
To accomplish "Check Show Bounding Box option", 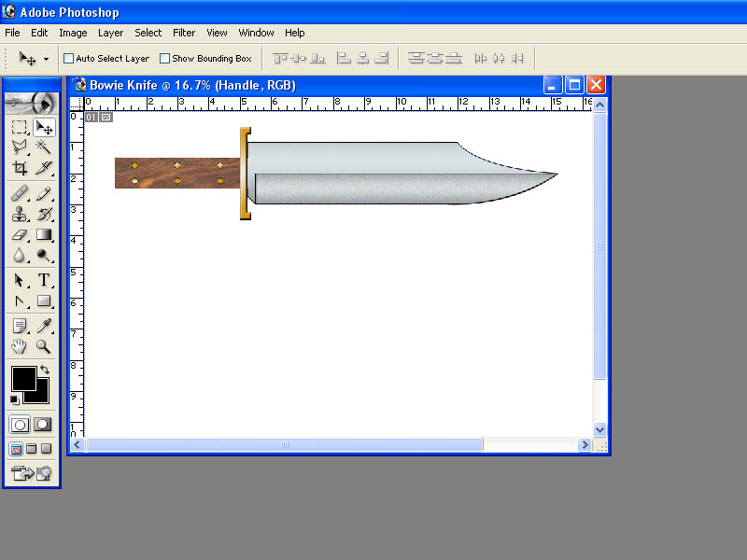I will 165,59.
